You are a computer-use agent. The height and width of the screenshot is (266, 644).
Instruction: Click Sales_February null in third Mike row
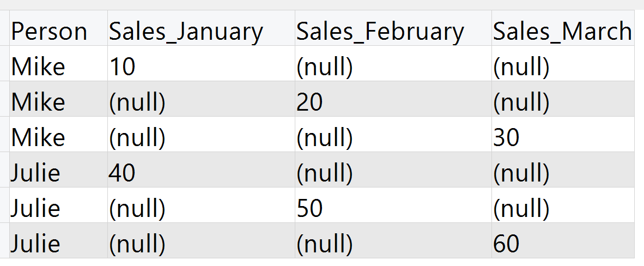(393, 134)
